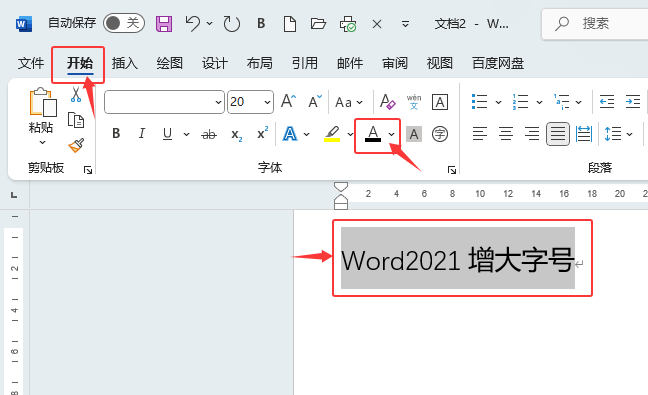Switch to the 引用 tab

(x=305, y=63)
